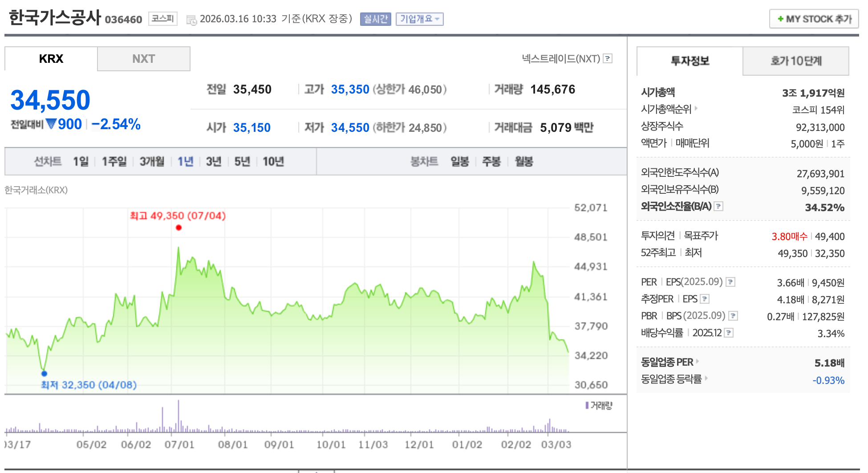
Task: Open the arrow next to 동일업종 등락률
Action: click(706, 378)
